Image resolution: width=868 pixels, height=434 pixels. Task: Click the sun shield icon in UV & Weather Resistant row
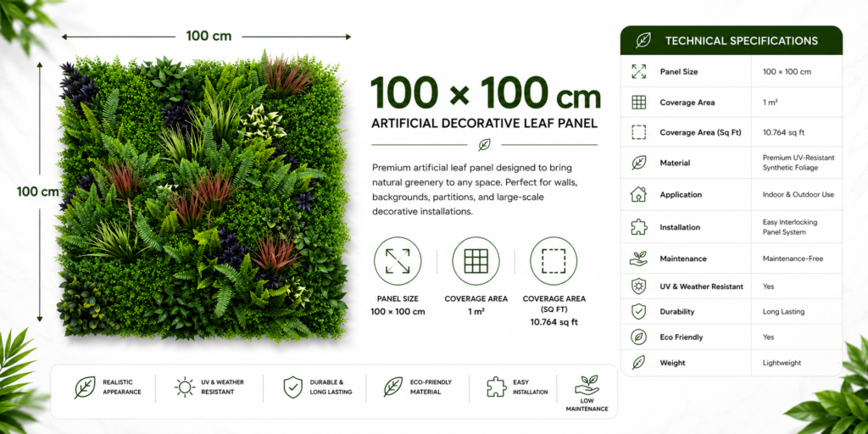[x=639, y=287]
